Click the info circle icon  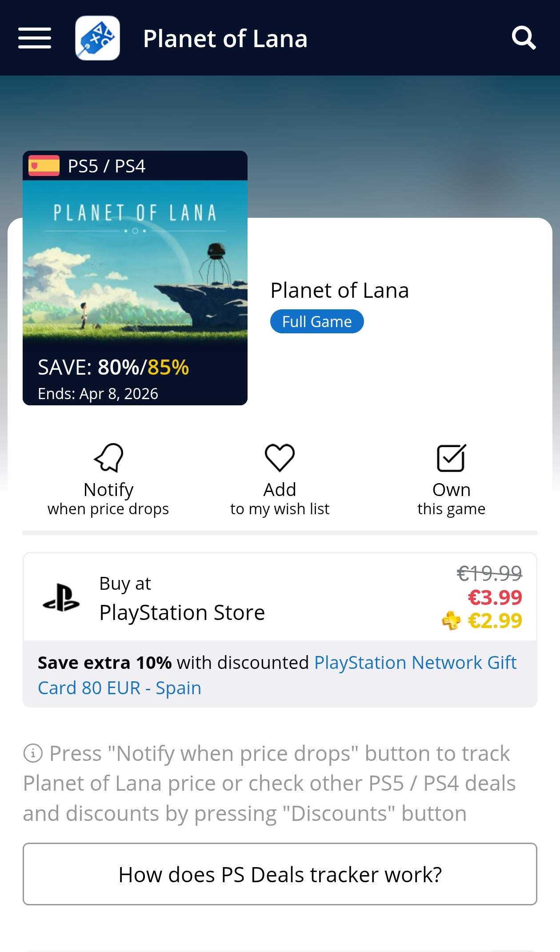click(33, 754)
